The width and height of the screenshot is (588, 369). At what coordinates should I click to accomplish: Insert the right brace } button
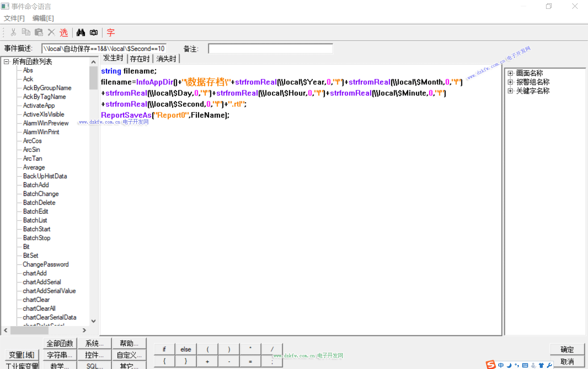coord(186,361)
